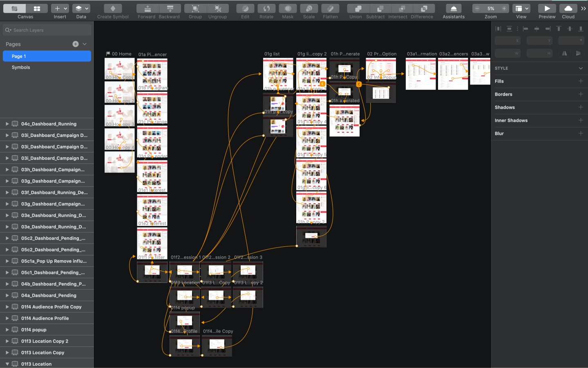Click the zoom in plus button

[x=504, y=9]
